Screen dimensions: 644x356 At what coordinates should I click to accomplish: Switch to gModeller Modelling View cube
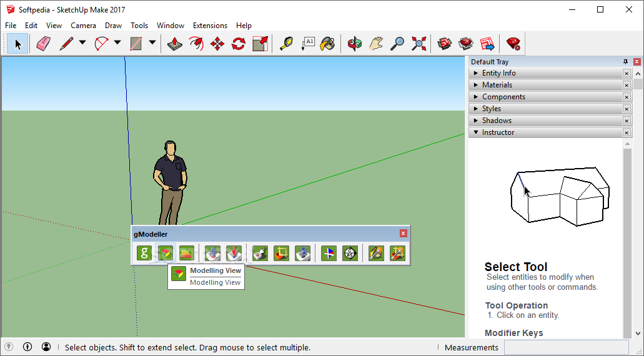click(166, 253)
